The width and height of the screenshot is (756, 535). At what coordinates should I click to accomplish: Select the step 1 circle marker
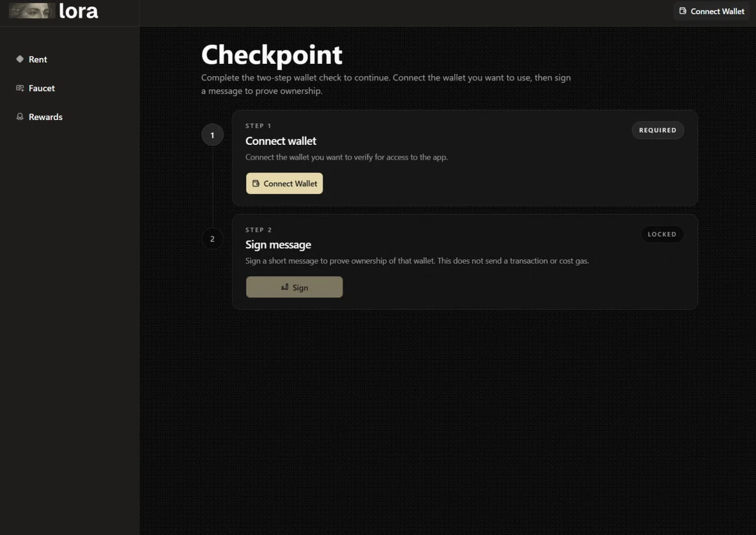click(213, 135)
